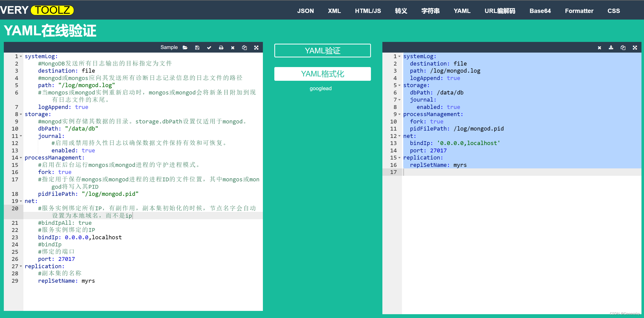Click 'enabled: true' in right output
The width and height of the screenshot is (644, 318).
[x=438, y=107]
